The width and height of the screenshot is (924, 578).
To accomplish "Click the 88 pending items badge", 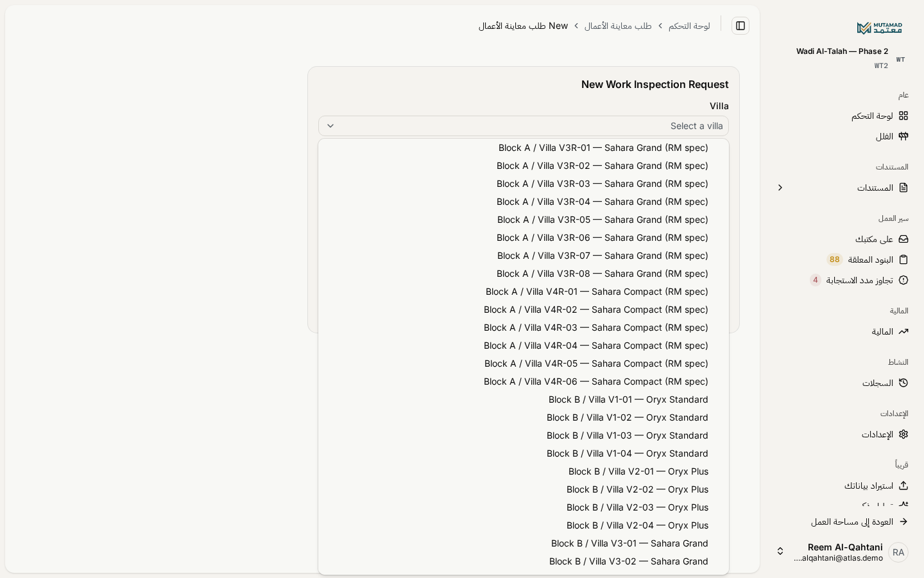I will click(x=834, y=259).
